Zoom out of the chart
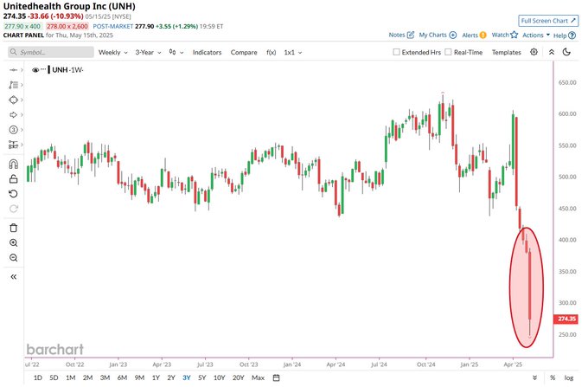 [14, 258]
